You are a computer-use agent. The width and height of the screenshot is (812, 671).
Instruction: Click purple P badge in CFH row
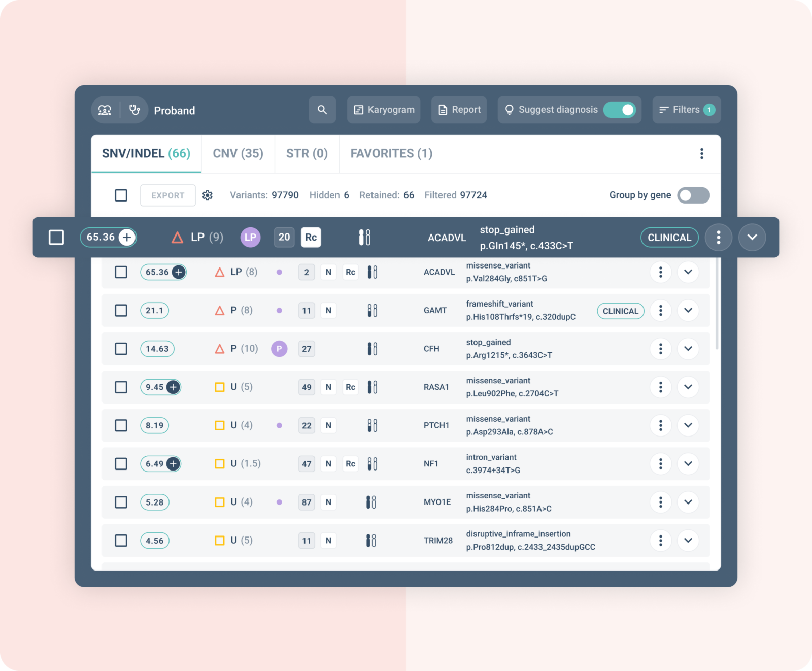[x=279, y=349]
